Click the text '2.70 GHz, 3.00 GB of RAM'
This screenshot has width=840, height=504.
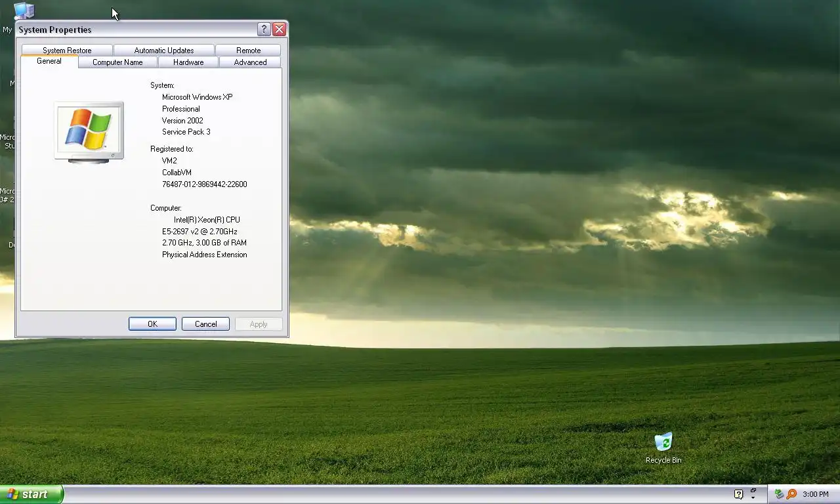click(204, 243)
